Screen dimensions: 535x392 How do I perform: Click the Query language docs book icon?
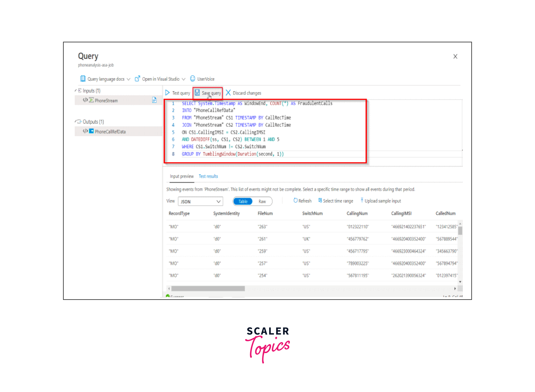click(x=83, y=79)
